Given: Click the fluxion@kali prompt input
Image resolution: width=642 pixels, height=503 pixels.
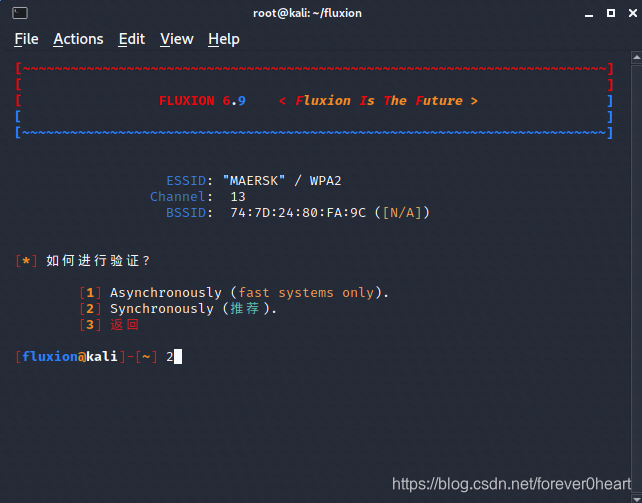Looking at the screenshot, I should click(x=174, y=356).
